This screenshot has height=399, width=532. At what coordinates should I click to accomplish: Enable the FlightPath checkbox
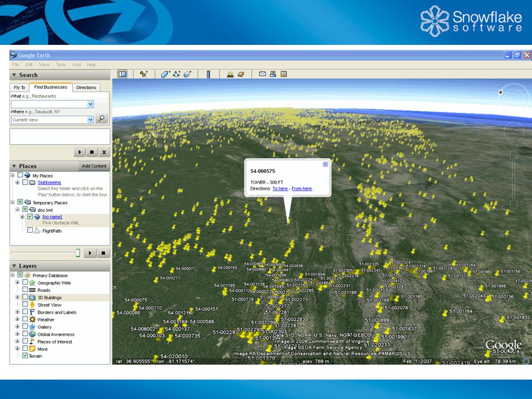30,231
